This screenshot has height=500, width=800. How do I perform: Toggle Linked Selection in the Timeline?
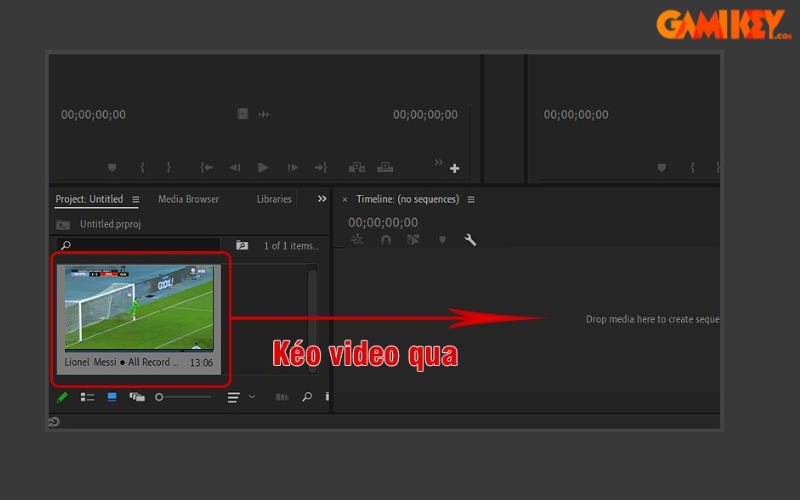pos(413,239)
